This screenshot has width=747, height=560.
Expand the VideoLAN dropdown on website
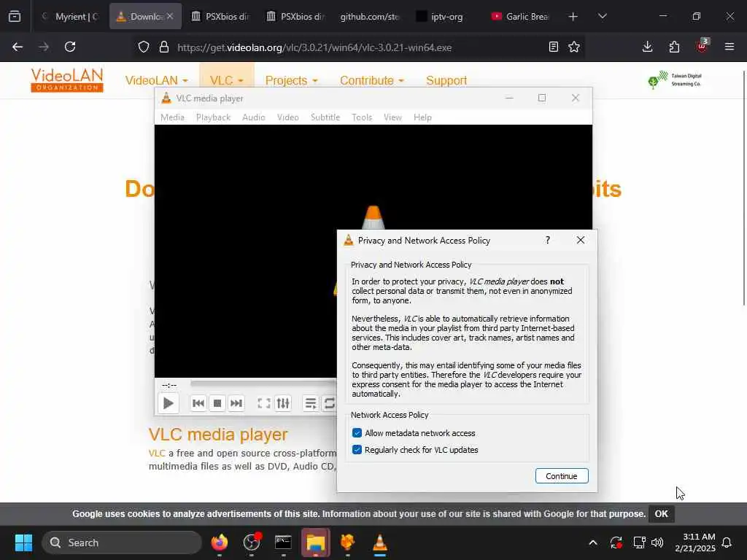(156, 80)
